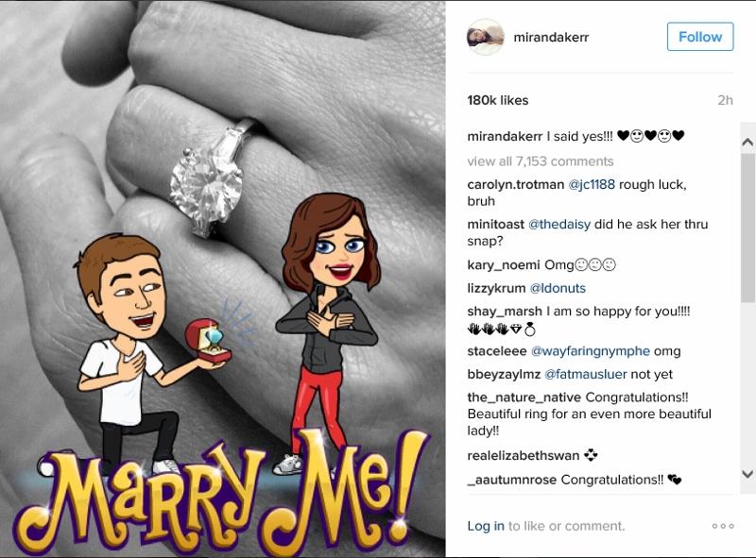The height and width of the screenshot is (558, 756).
Task: Click the scroll up arrow in comments
Action: point(747,143)
